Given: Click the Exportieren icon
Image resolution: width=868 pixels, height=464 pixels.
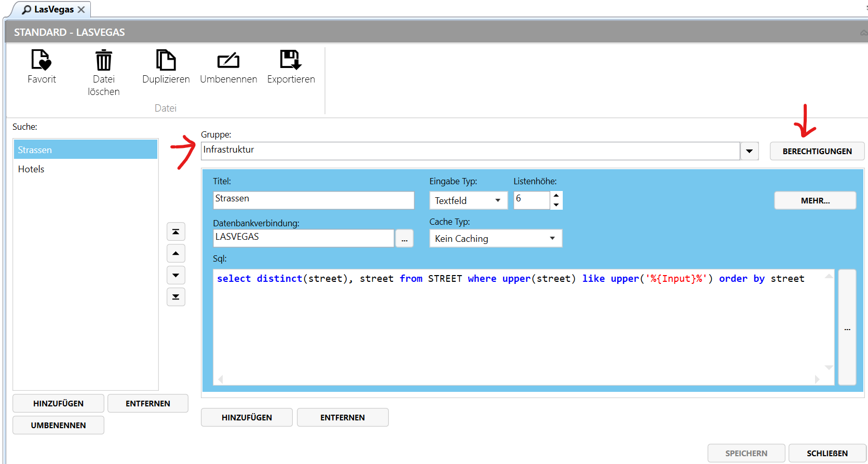Looking at the screenshot, I should click(x=291, y=60).
